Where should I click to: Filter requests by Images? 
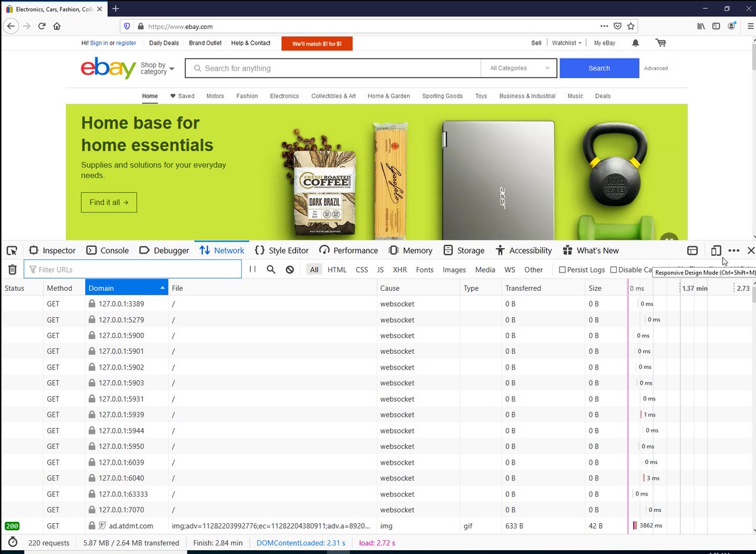coord(454,269)
